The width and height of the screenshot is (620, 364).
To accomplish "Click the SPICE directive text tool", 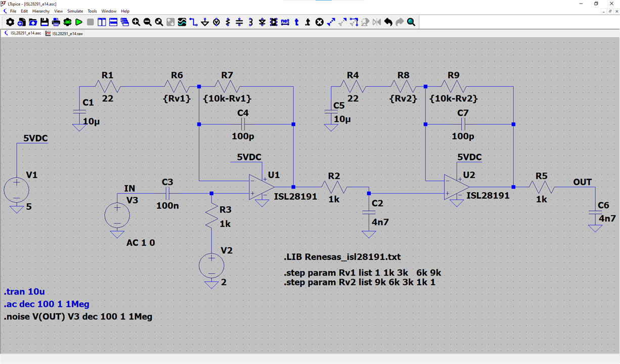I will [x=308, y=22].
